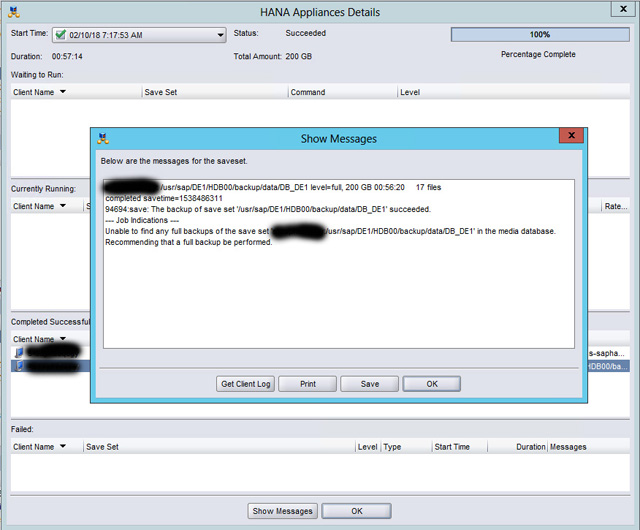This screenshot has height=530, width=640.
Task: Confirm OK in Show Messages dialog
Action: (432, 384)
